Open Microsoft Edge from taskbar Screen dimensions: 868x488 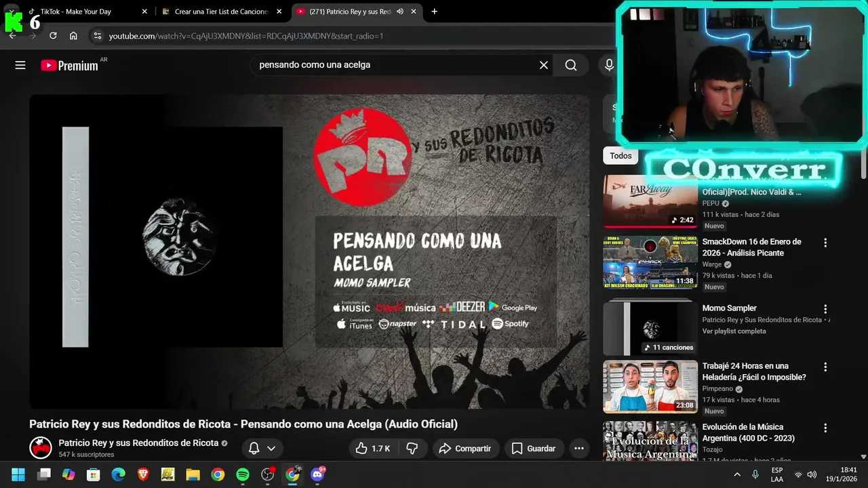click(118, 474)
